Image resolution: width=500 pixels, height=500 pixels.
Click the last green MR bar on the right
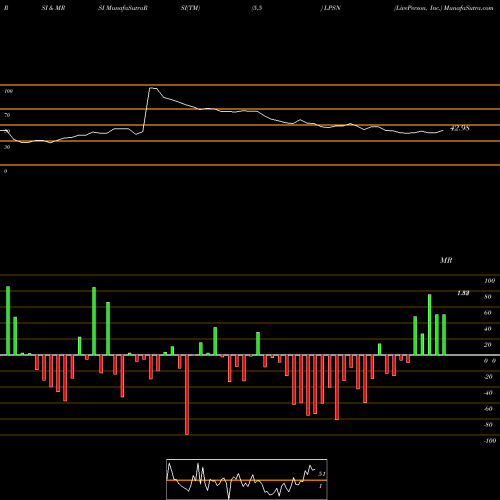tap(444, 334)
